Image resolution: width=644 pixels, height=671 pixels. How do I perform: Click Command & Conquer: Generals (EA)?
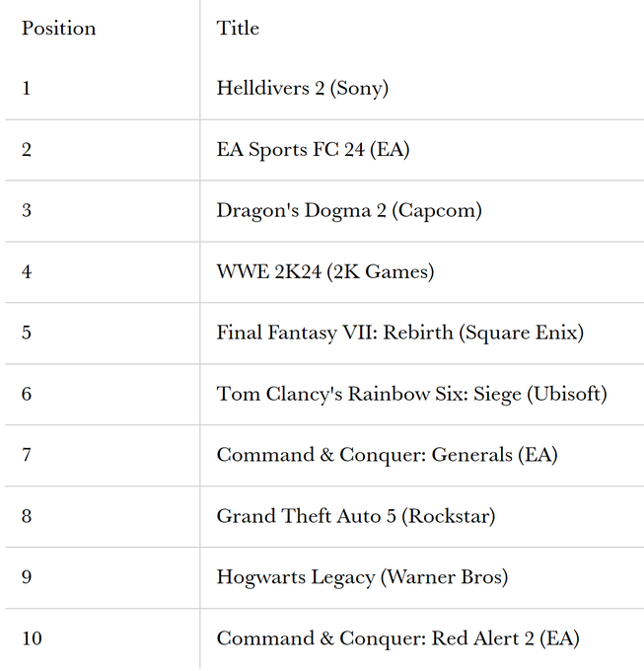tap(387, 455)
